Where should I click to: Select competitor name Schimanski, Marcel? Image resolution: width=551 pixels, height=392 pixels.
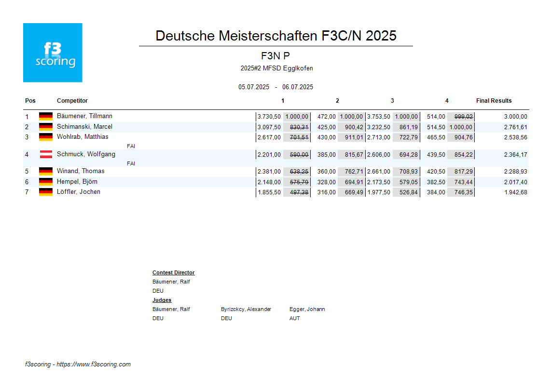[84, 127]
